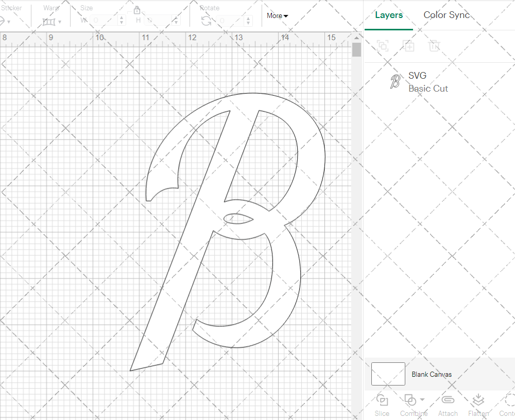Click the canvas vertical scrollbar
This screenshot has height=420, width=515.
point(356,50)
